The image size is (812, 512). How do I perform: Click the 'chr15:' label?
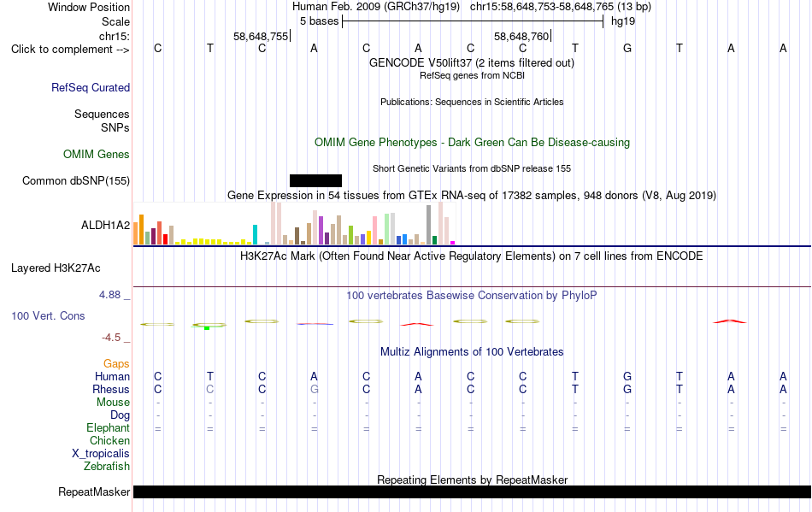pos(115,36)
